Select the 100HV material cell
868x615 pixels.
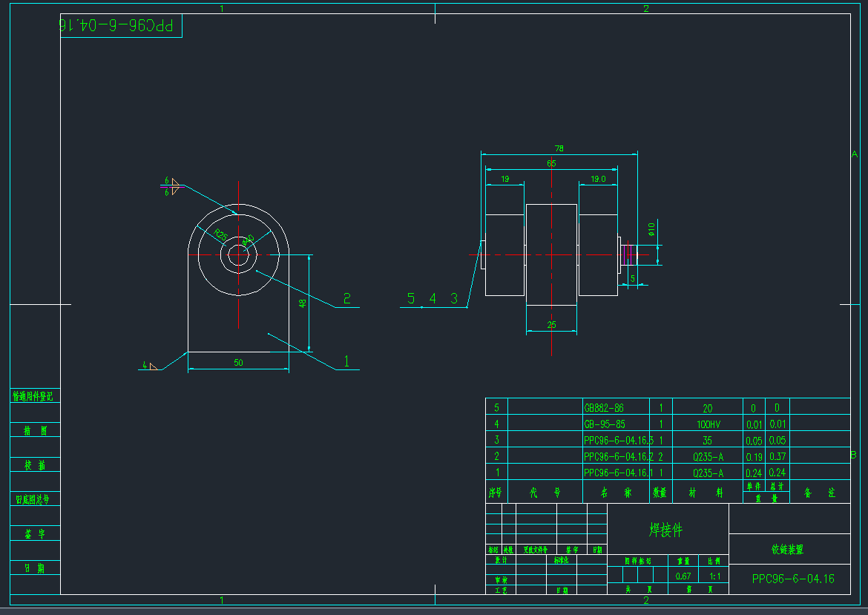tap(708, 424)
